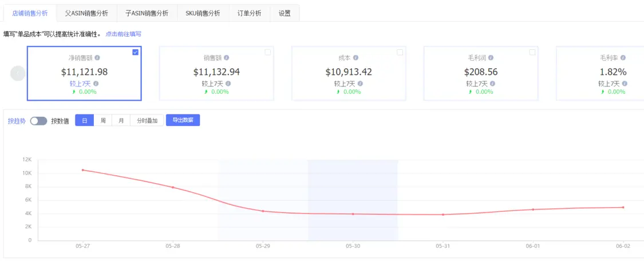Screen dimensions: 644x261
Task: Select the 日 granularity button
Action: click(85, 121)
